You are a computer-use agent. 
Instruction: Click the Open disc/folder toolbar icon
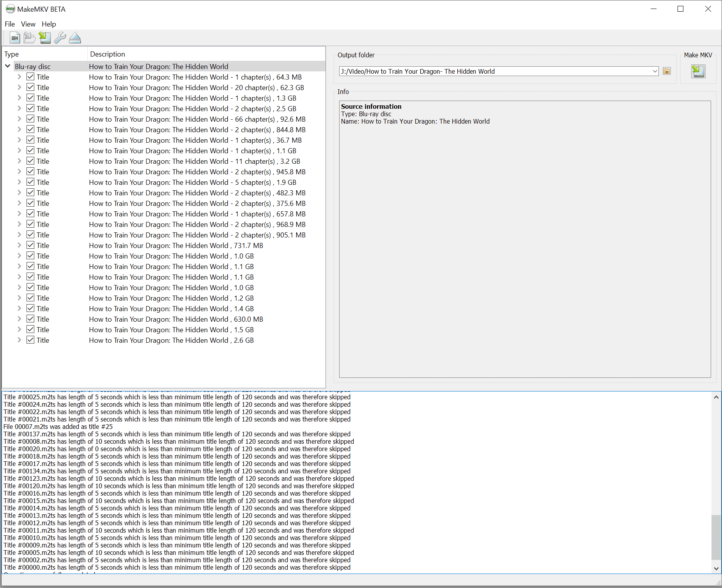pyautogui.click(x=30, y=38)
